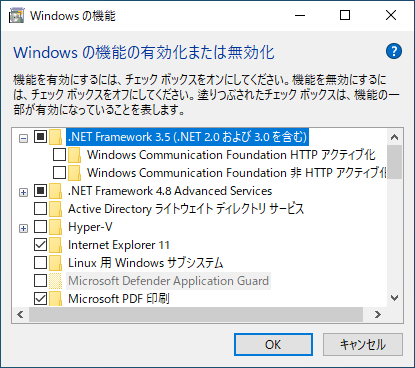
Task: Click the folder icon beside Hyper-V
Action: (55, 227)
